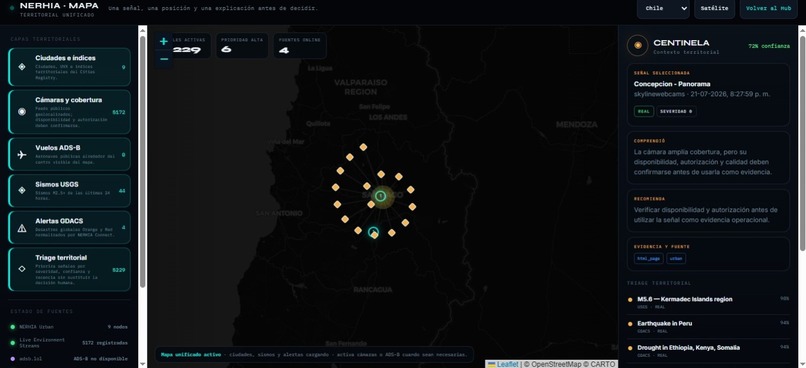Select M5.6 Kermadec Islands region item

(708, 302)
